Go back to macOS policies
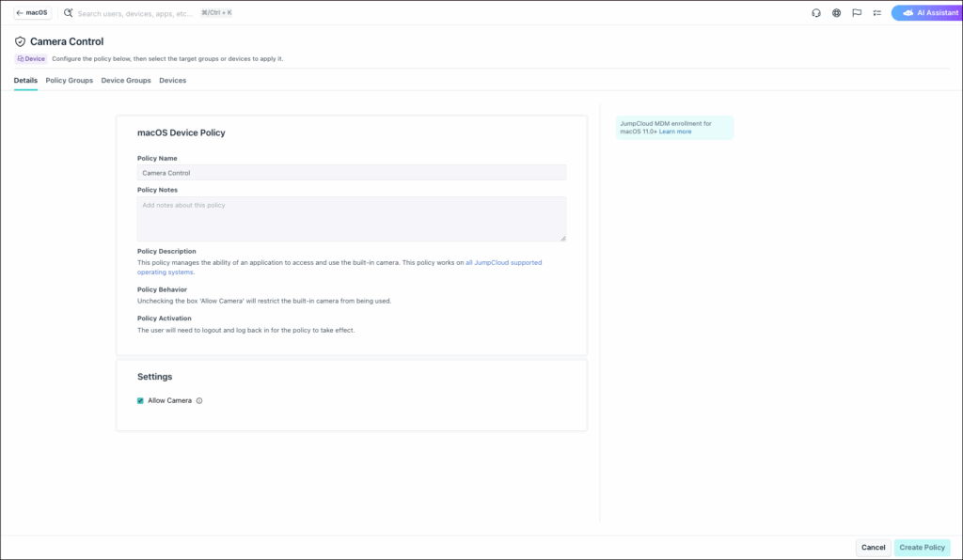 pos(33,13)
